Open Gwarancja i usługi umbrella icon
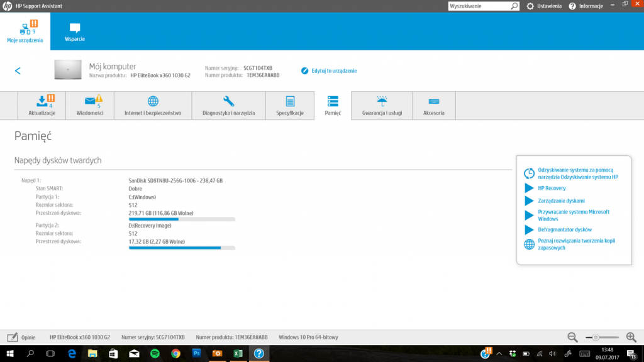 382,102
